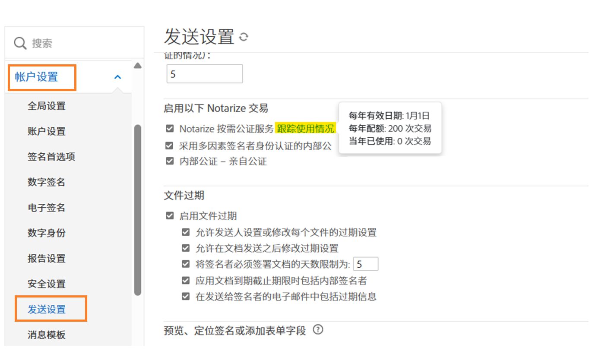The image size is (589, 364).
Task: Collapse the 帐户设置 section chevron
Action: coord(117,76)
